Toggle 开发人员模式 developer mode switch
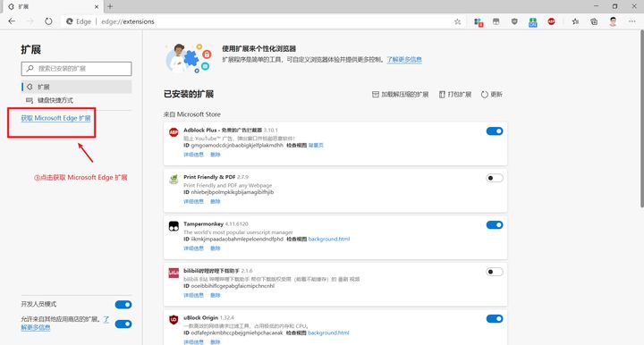The height and width of the screenshot is (345, 644). [x=123, y=305]
